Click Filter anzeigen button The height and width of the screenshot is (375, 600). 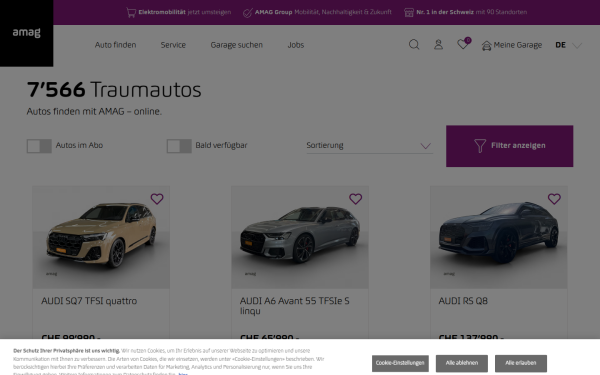pos(509,146)
